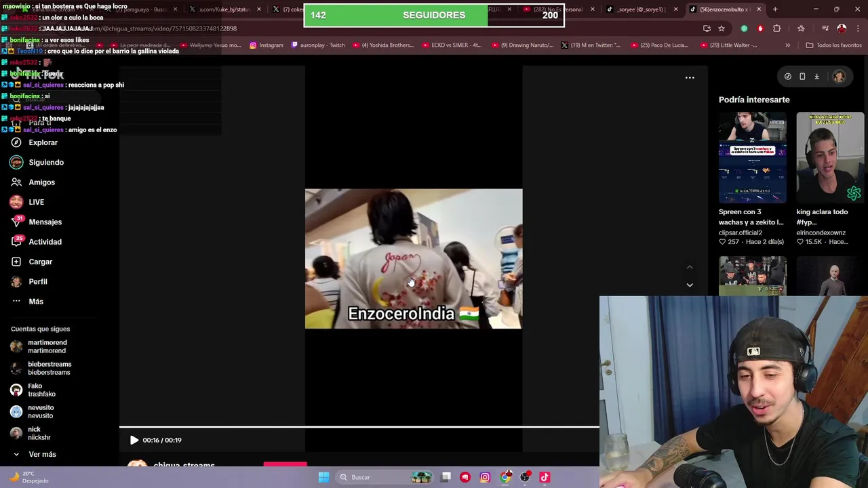Open Task View on taskbar

pos(446,477)
